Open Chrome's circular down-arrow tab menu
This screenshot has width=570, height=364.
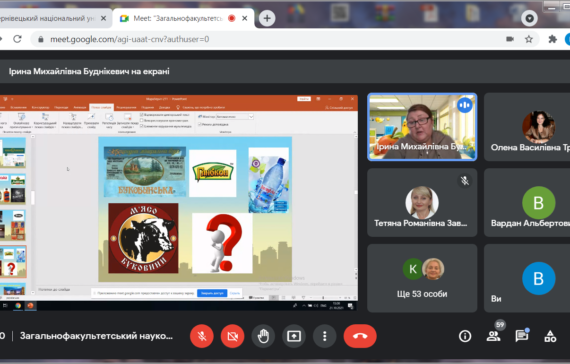coord(529,18)
